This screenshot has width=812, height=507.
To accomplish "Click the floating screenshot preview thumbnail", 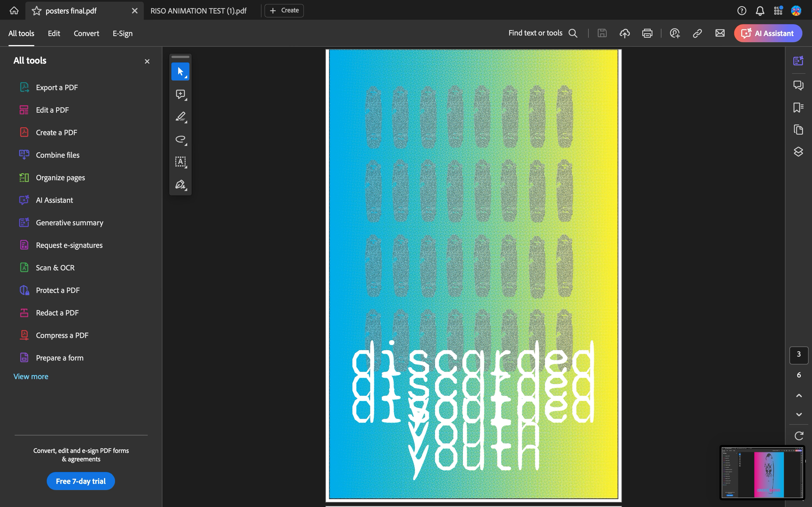I will click(x=762, y=472).
